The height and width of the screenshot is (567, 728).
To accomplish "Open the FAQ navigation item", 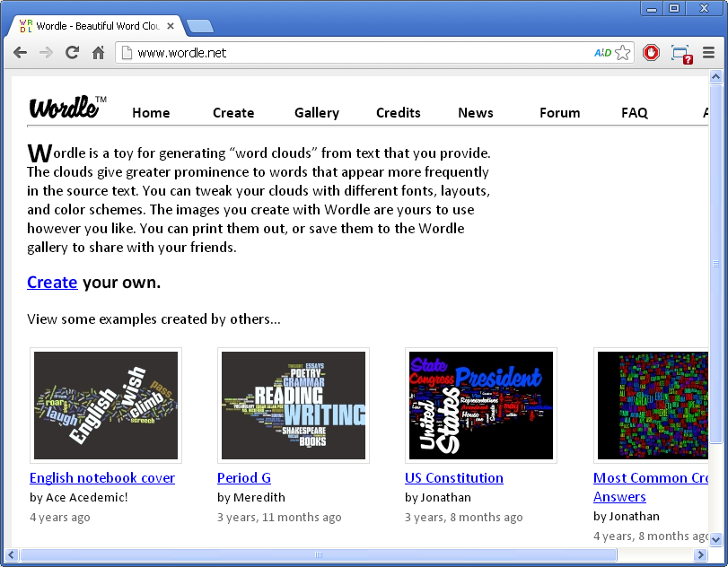I will (635, 113).
